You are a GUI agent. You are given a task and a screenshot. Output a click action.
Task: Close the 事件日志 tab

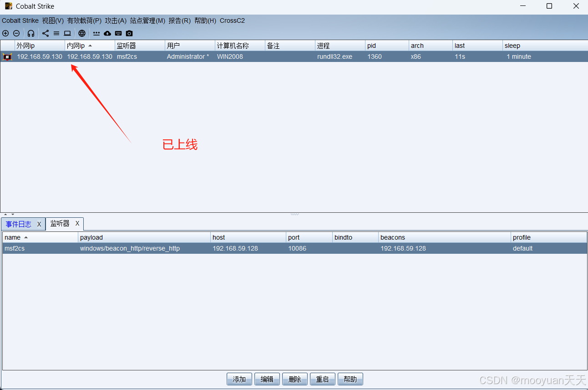pos(39,224)
